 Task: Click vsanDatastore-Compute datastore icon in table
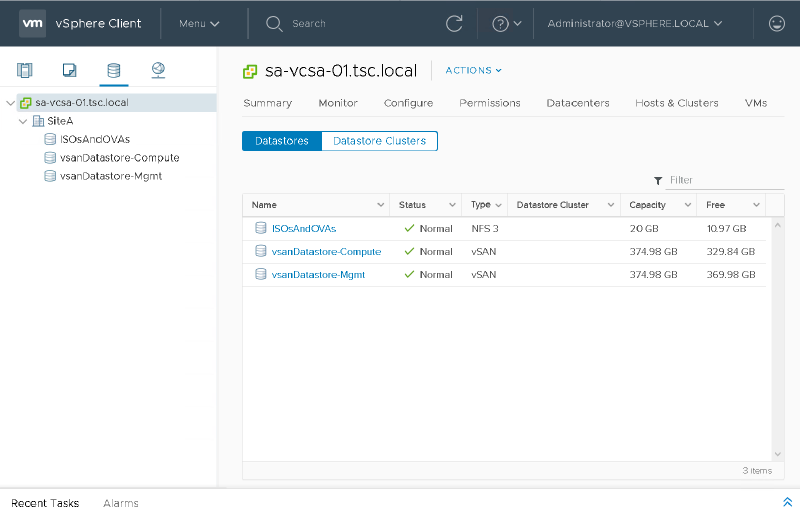tap(261, 251)
